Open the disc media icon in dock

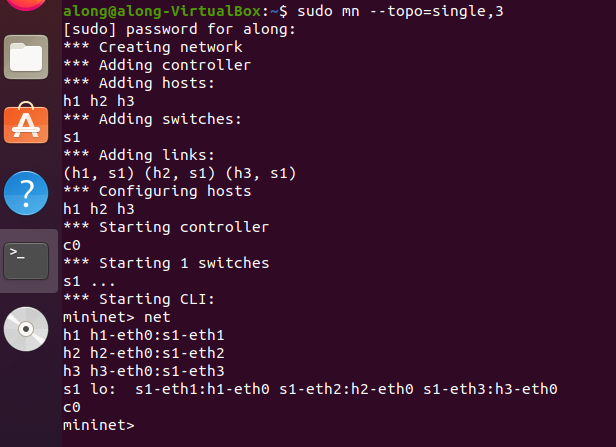click(x=27, y=330)
